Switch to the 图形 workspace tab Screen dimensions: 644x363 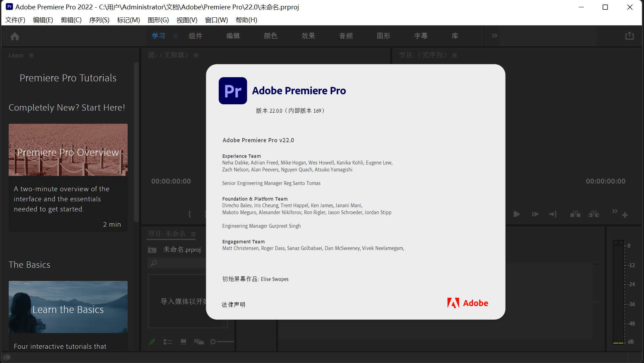[x=384, y=36]
